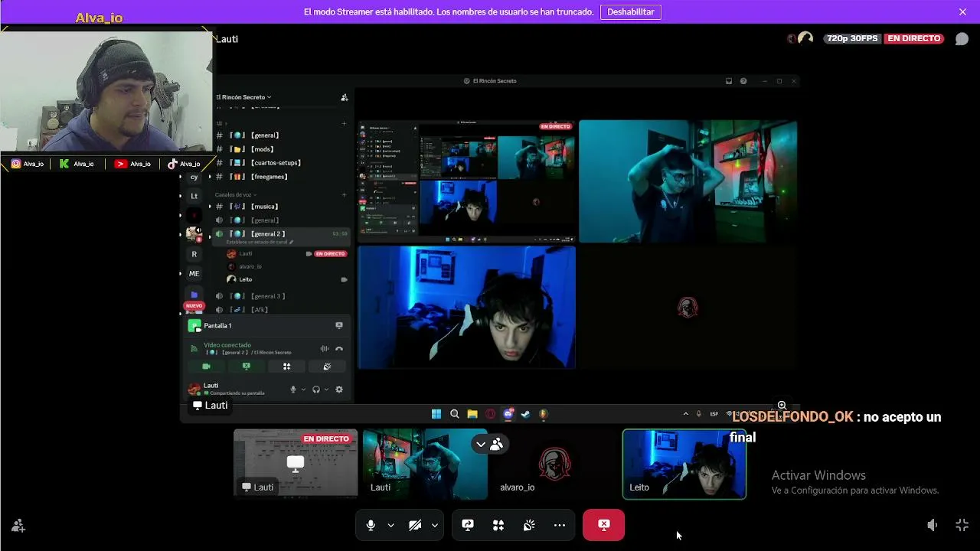Screen dimensions: 980x551
Task: Dismiss the Streamer mode banner with the X
Action: point(962,12)
